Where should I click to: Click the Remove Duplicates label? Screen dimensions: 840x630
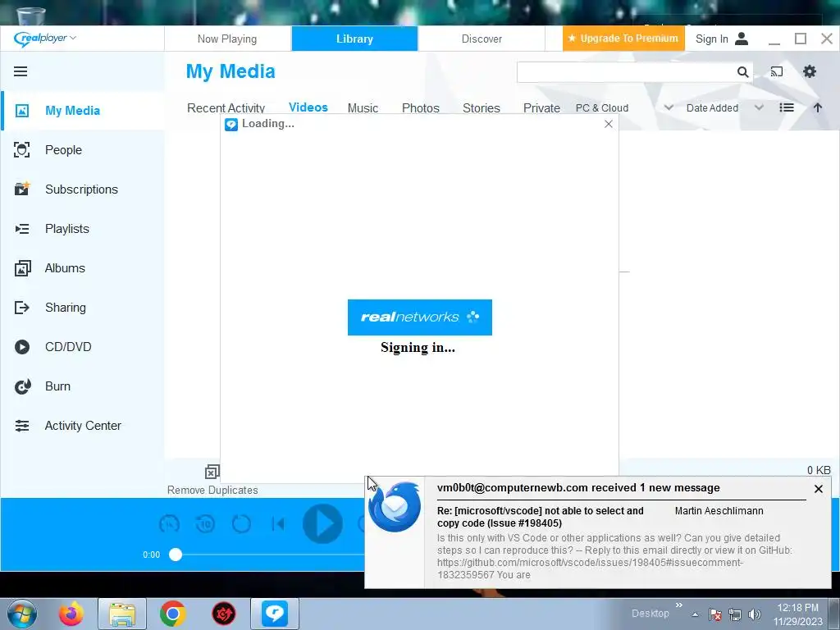(x=212, y=490)
